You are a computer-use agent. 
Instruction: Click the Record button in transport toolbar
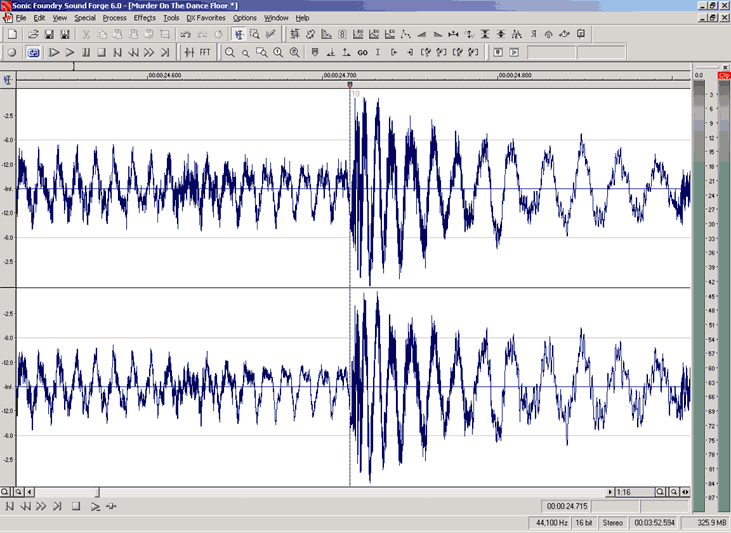pos(12,53)
